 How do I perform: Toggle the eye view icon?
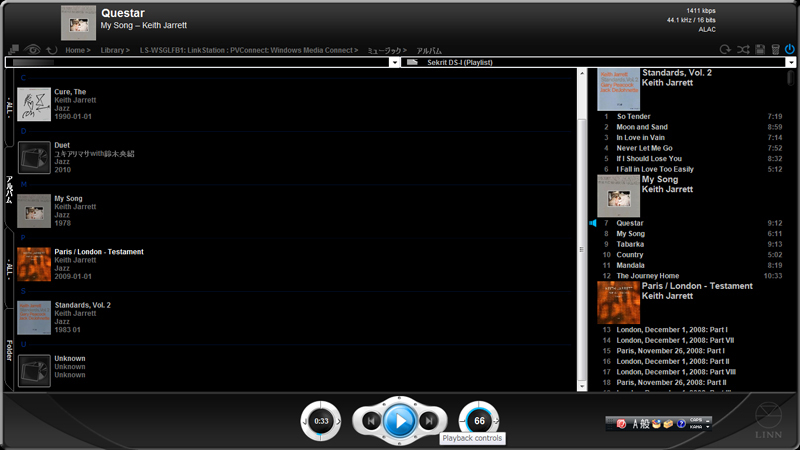(x=33, y=49)
